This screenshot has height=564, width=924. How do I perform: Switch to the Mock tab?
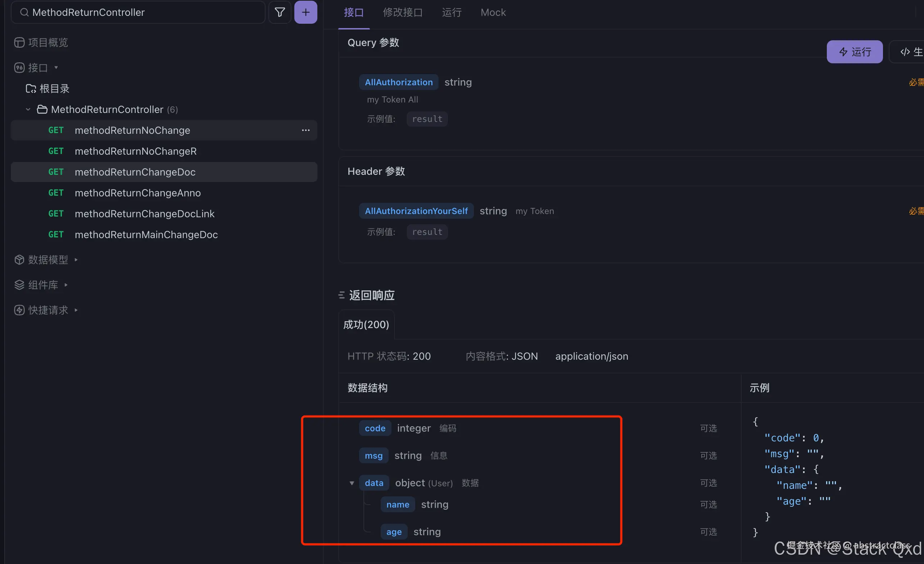(x=492, y=12)
